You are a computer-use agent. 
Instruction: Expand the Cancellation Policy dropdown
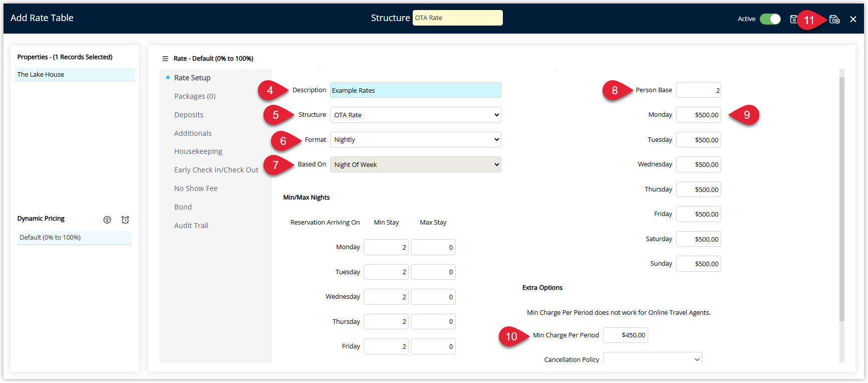click(x=653, y=358)
